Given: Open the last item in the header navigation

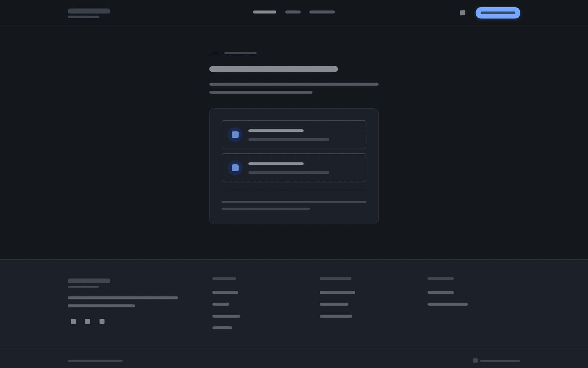Looking at the screenshot, I should click(322, 12).
